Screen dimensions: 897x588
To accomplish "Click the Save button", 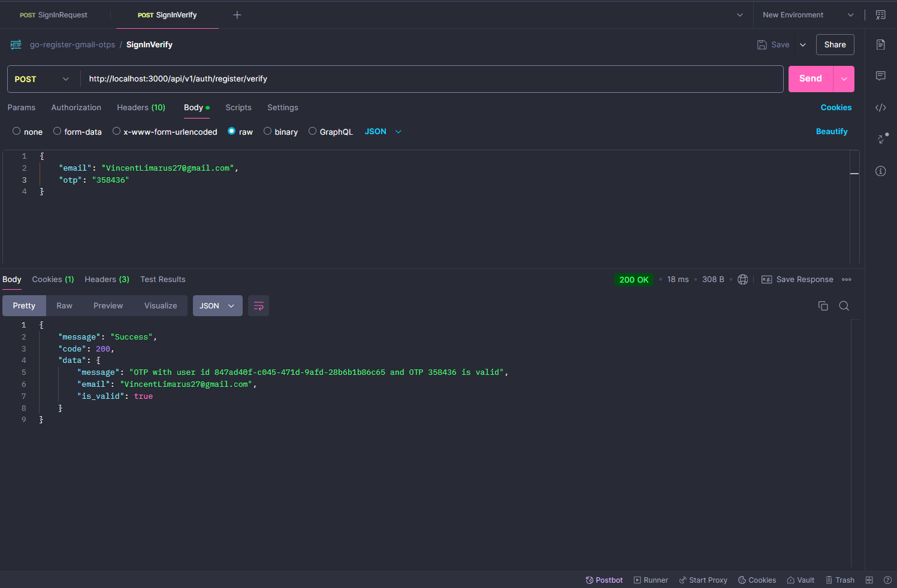I will pos(774,45).
